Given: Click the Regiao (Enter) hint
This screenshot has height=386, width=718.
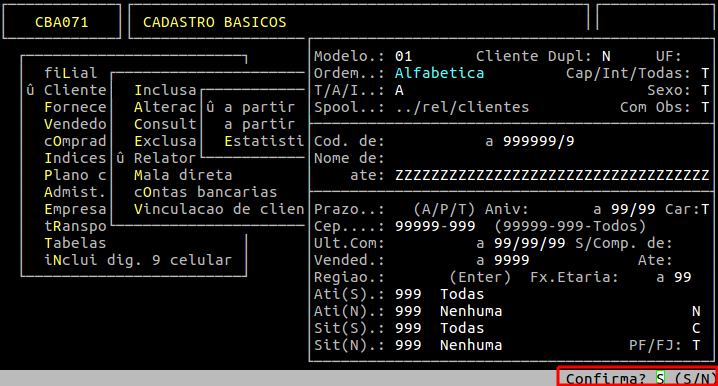Looking at the screenshot, I should pyautogui.click(x=480, y=277).
